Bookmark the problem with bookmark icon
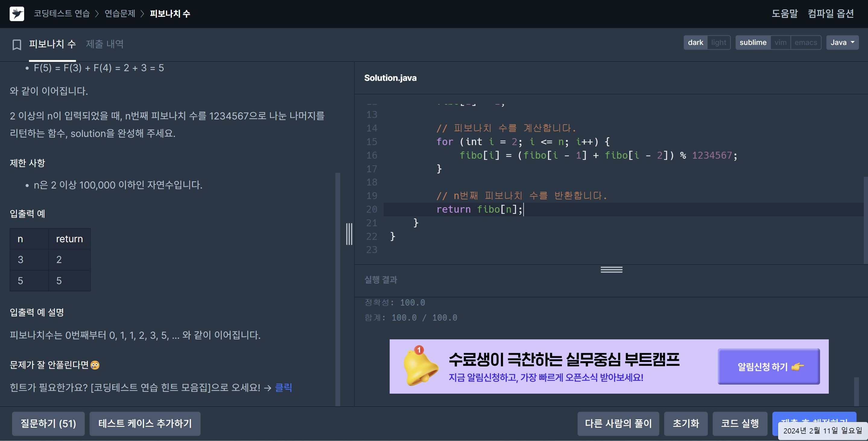This screenshot has width=868, height=441. click(17, 44)
